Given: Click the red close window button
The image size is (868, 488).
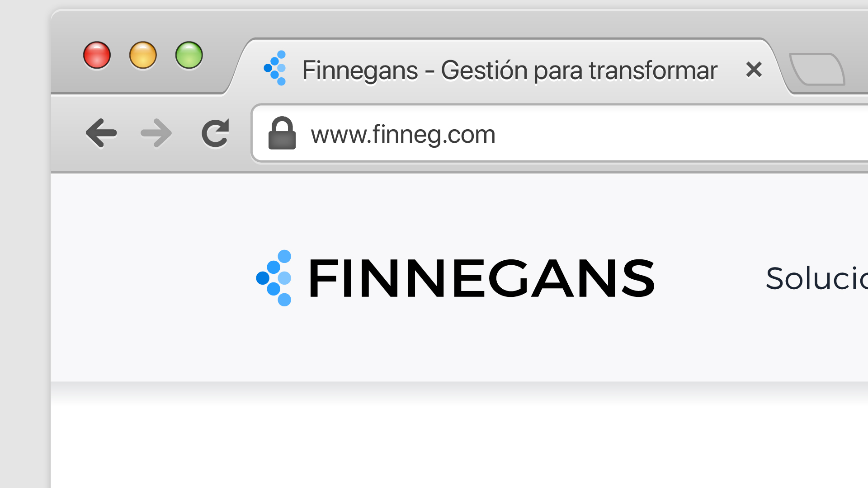Looking at the screenshot, I should [97, 55].
